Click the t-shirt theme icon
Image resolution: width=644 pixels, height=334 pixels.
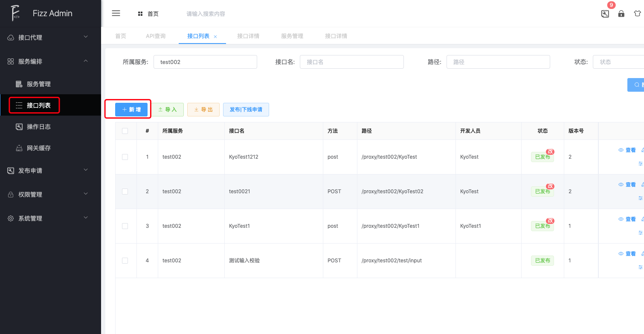click(637, 14)
